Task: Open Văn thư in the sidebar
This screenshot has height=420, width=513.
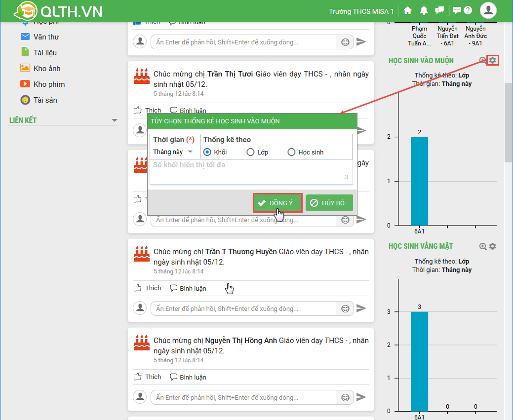Action: (46, 37)
